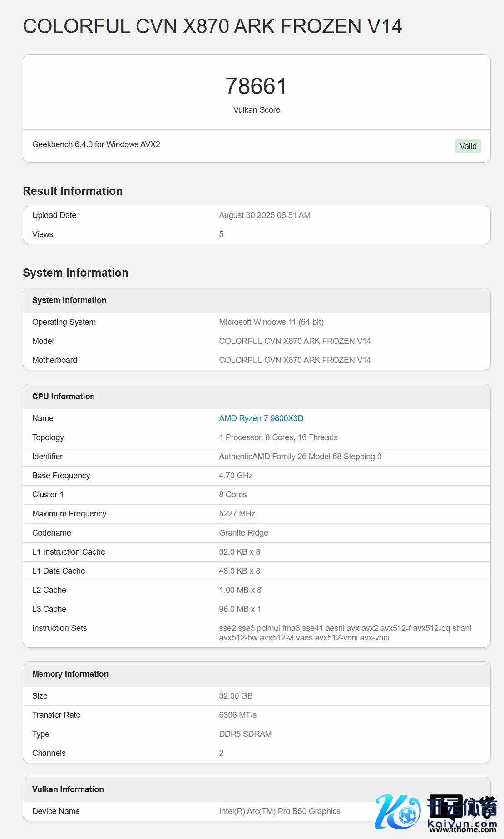Click the Result Information heading
504x839 pixels.
point(73,191)
